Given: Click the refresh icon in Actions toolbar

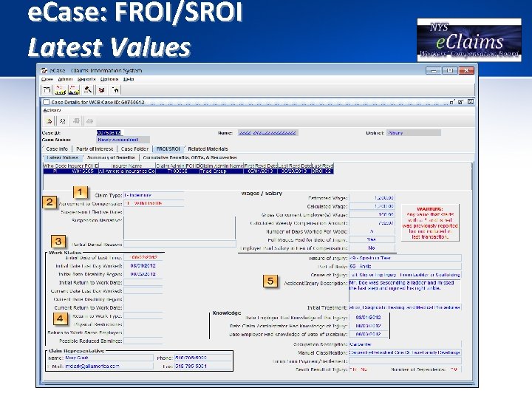Looking at the screenshot, I should [62, 120].
